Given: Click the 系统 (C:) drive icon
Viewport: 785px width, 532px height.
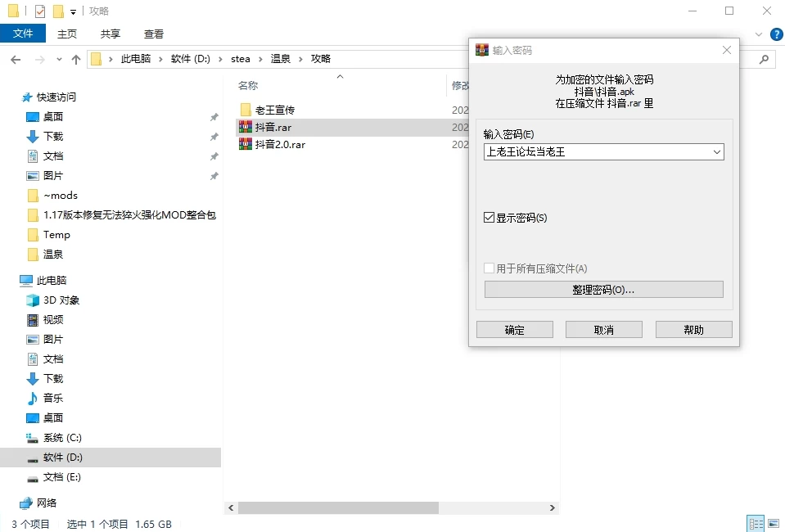Looking at the screenshot, I should [x=33, y=438].
